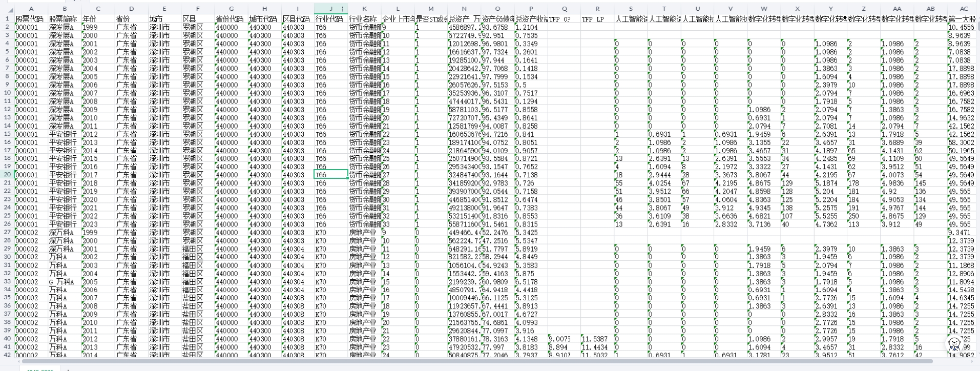Click the 福田区 cell in row 29
The image size is (980, 371).
[198, 249]
